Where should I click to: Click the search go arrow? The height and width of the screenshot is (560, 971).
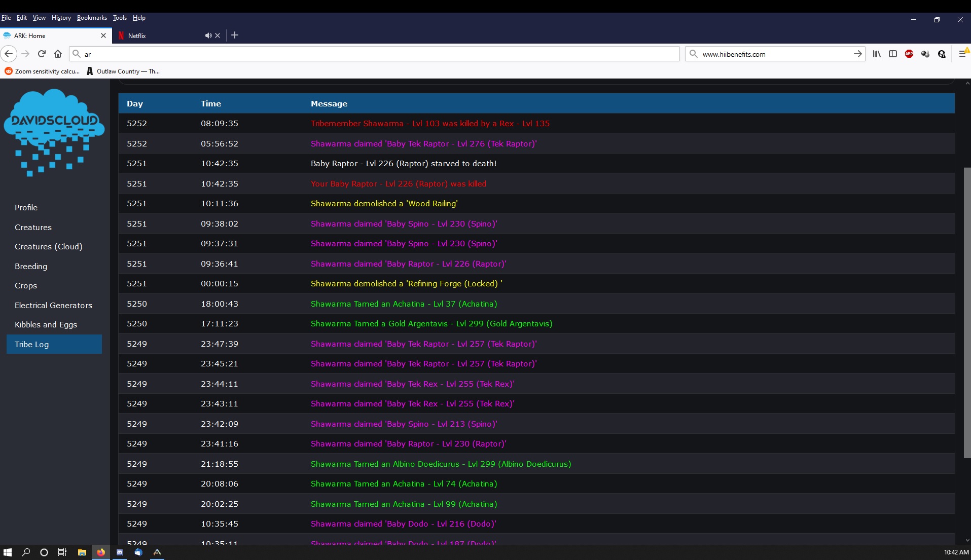(857, 54)
